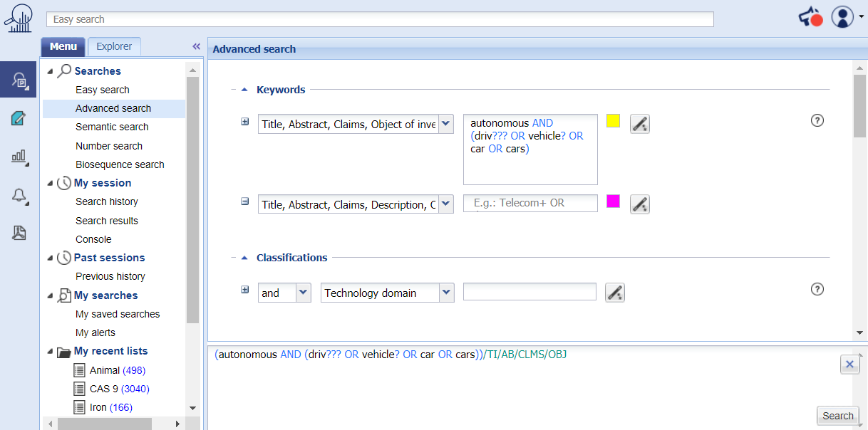This screenshot has height=430, width=868.
Task: Open the user account menu icon
Action: [x=842, y=17]
